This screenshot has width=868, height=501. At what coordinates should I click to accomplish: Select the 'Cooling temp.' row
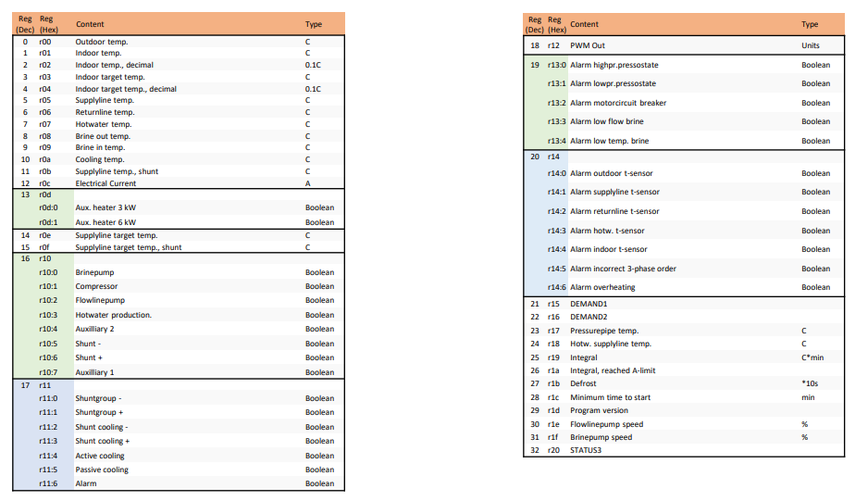[100, 159]
